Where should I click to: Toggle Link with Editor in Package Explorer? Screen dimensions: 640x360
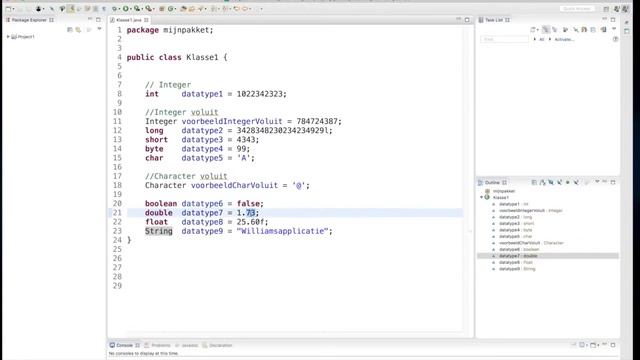(x=78, y=29)
